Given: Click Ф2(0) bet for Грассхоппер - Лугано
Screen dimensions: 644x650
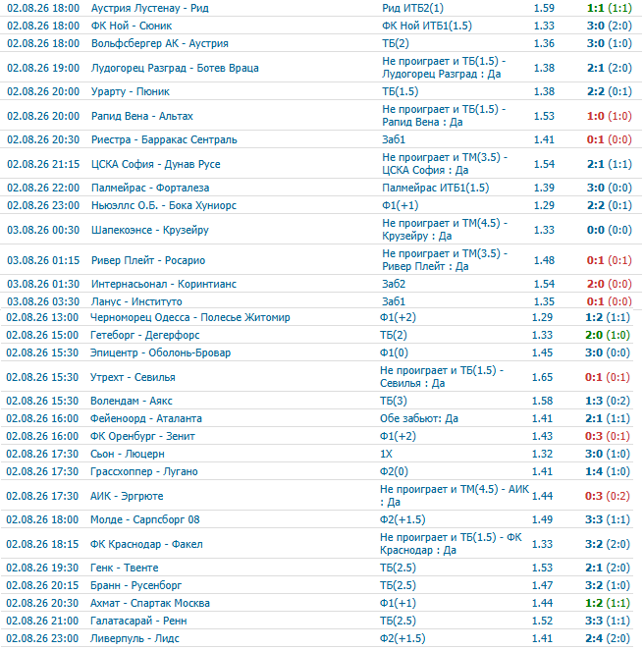Looking at the screenshot, I should click(x=394, y=472).
